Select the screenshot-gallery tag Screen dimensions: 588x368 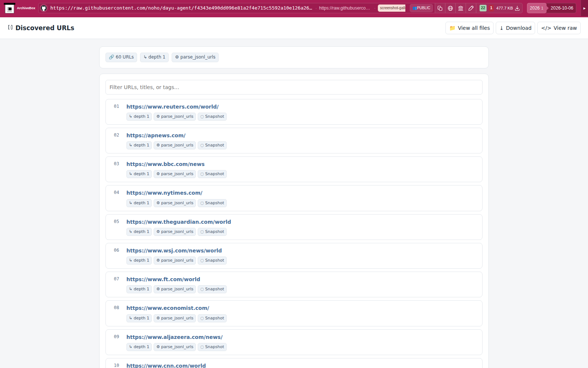[392, 8]
